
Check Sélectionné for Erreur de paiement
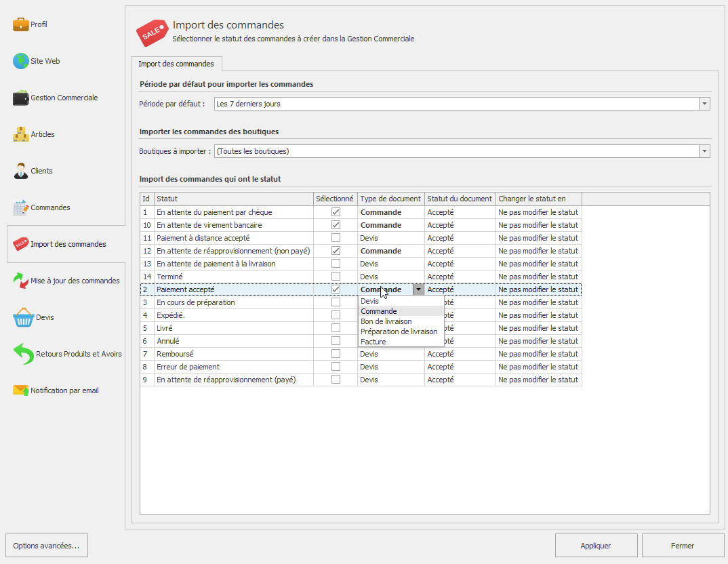(336, 367)
